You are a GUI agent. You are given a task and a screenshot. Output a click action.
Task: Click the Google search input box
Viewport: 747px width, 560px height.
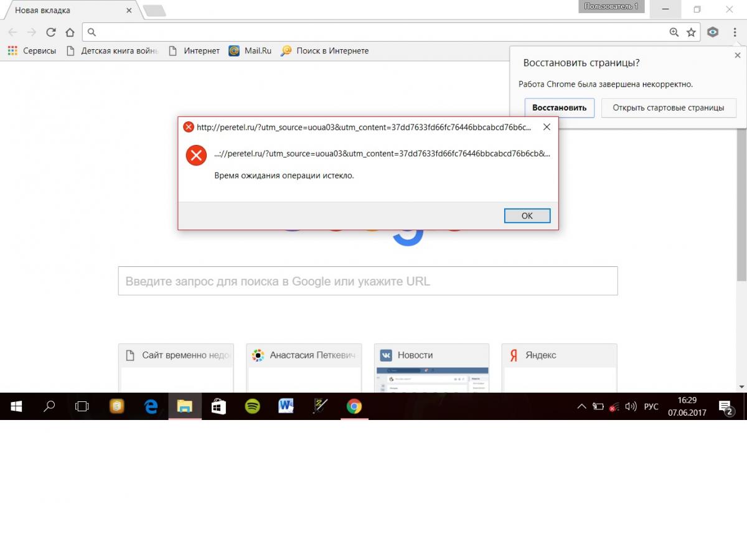coord(368,281)
